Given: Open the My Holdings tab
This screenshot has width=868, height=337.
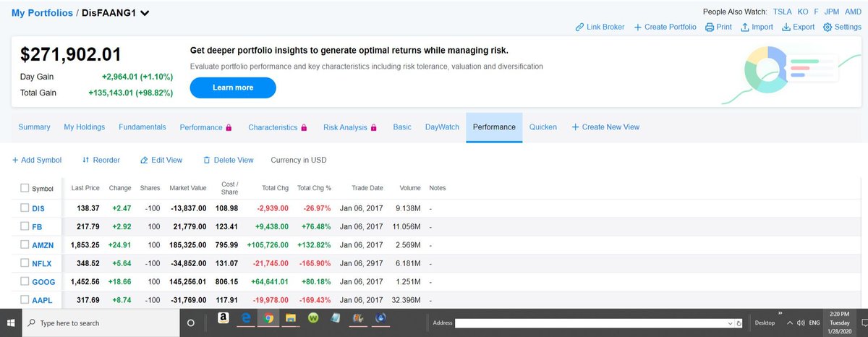Looking at the screenshot, I should click(x=85, y=127).
